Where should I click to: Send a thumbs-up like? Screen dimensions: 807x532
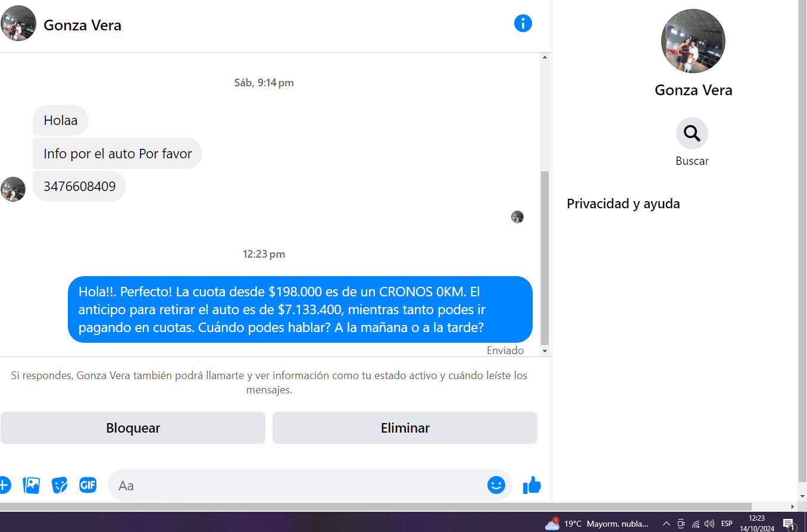(x=531, y=485)
